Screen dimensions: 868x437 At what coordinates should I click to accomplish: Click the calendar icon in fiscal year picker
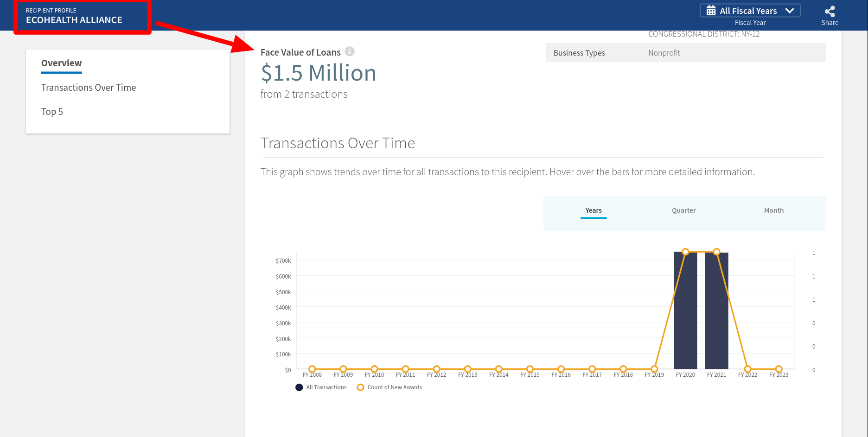(711, 11)
